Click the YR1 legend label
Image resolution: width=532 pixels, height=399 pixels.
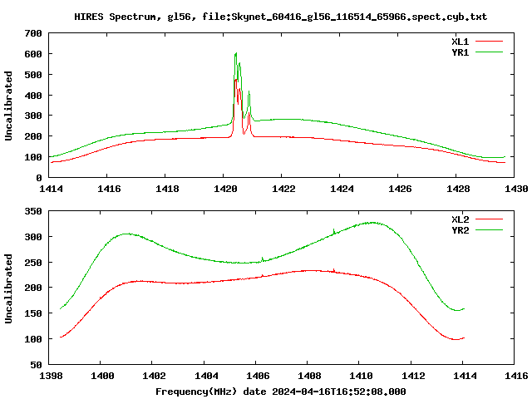[x=460, y=52]
